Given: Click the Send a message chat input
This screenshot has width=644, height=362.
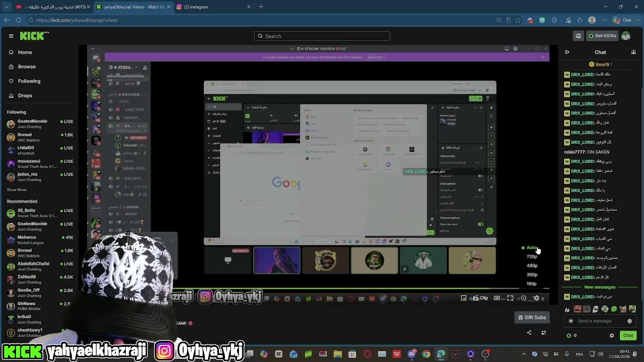Looking at the screenshot, I should coord(600,321).
